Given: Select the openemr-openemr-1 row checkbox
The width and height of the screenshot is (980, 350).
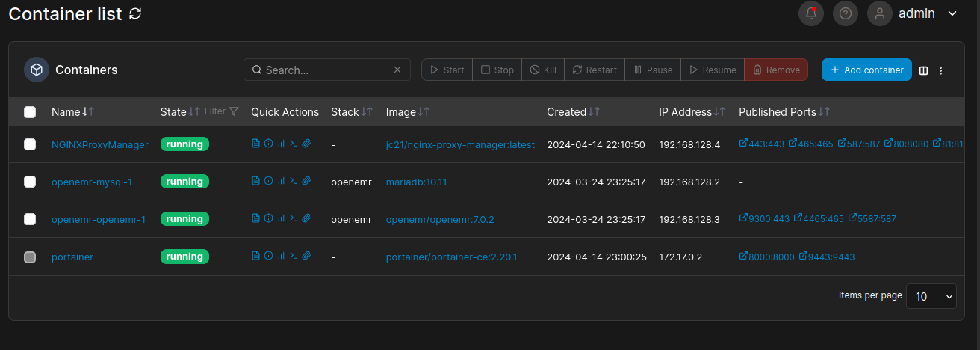Looking at the screenshot, I should (30, 219).
